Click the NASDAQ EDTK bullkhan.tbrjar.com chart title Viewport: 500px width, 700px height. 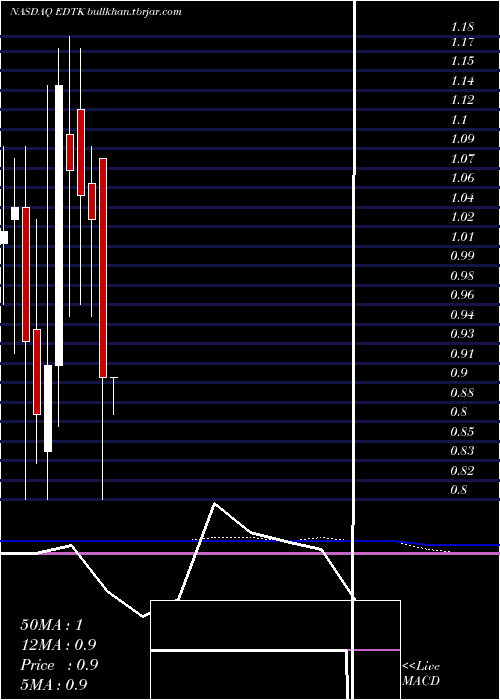[96, 12]
